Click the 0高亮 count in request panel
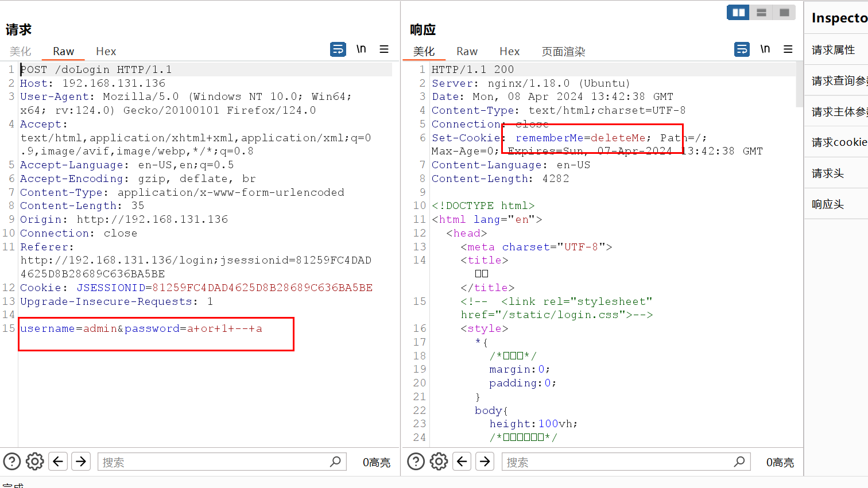This screenshot has height=488, width=868. pos(377,462)
